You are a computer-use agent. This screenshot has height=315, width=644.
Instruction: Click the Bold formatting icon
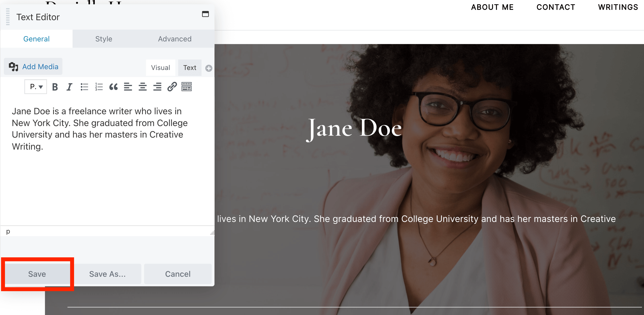coord(55,87)
